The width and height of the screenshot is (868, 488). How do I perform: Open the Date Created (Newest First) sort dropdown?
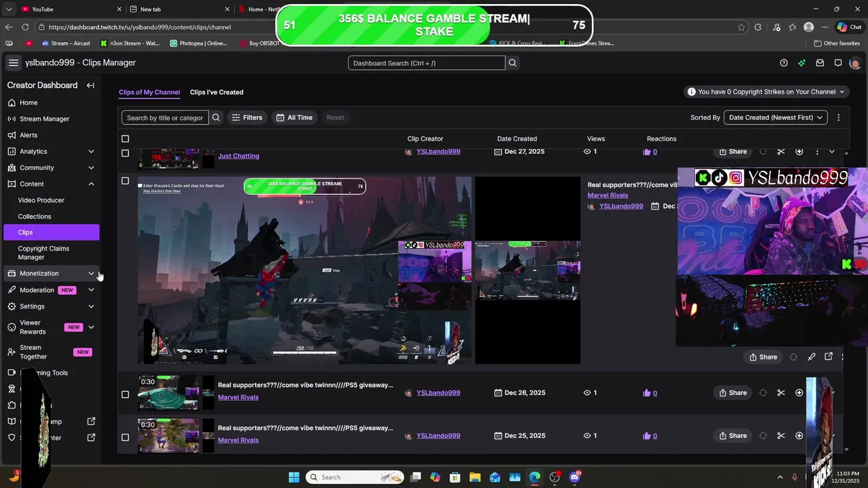(776, 117)
